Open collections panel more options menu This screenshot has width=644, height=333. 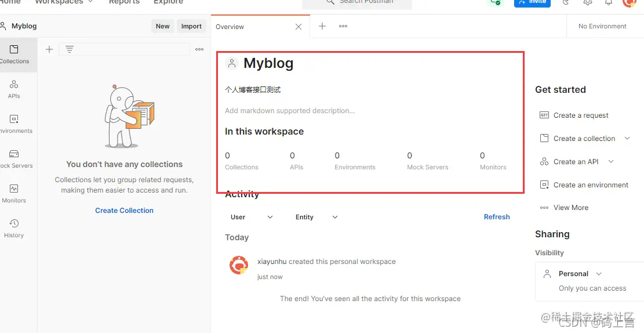[x=199, y=49]
